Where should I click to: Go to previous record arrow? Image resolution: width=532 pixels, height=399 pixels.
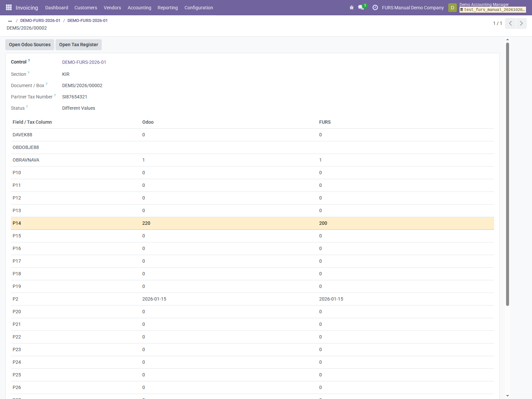pyautogui.click(x=510, y=23)
